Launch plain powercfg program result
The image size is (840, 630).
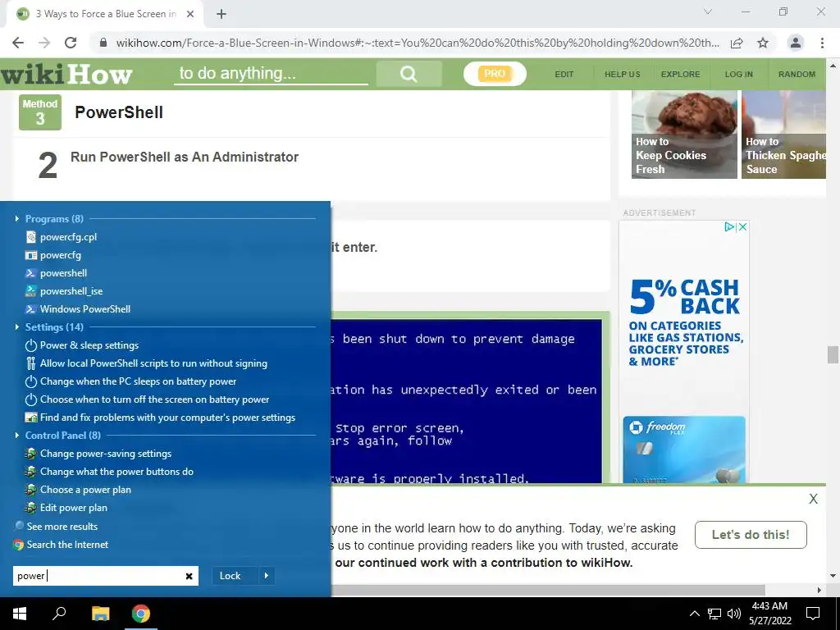(53, 255)
